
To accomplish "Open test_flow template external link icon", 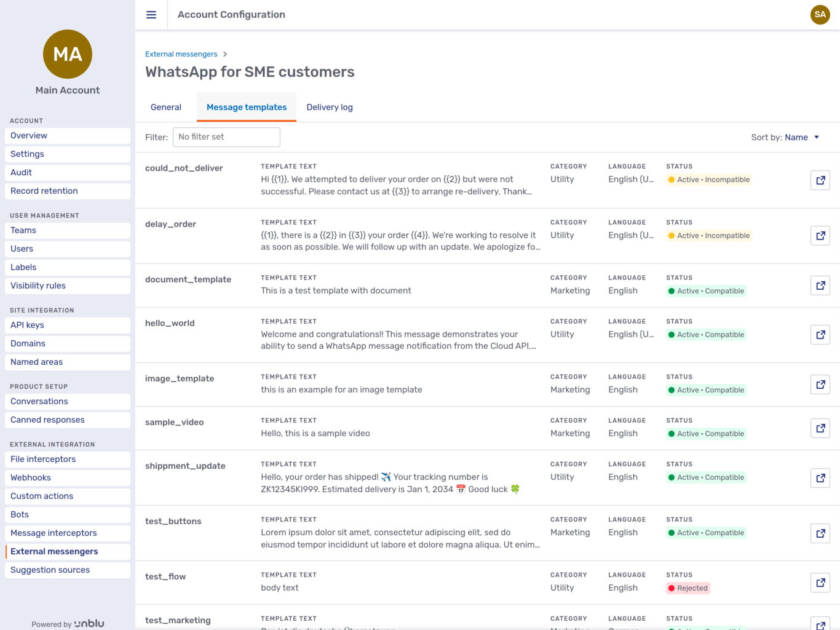I will pos(820,583).
